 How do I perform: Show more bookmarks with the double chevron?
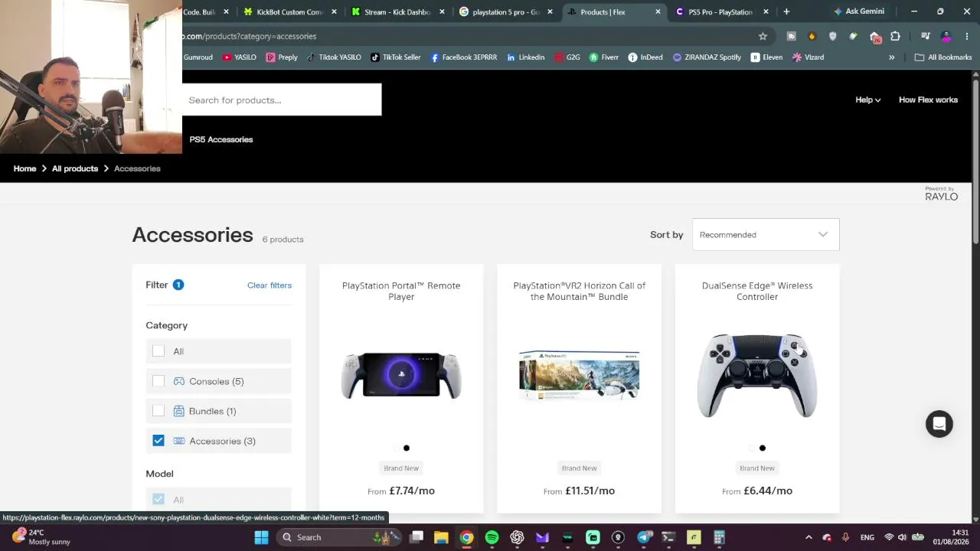point(891,57)
